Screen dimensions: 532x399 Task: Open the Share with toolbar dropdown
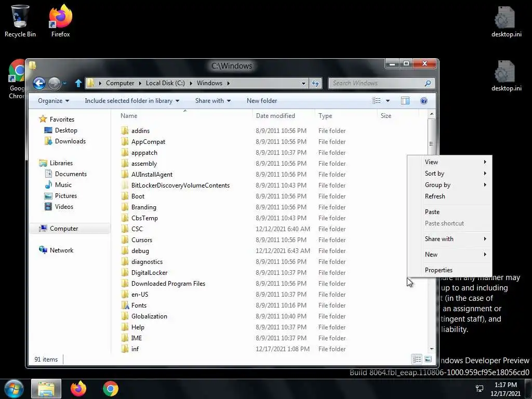point(212,101)
